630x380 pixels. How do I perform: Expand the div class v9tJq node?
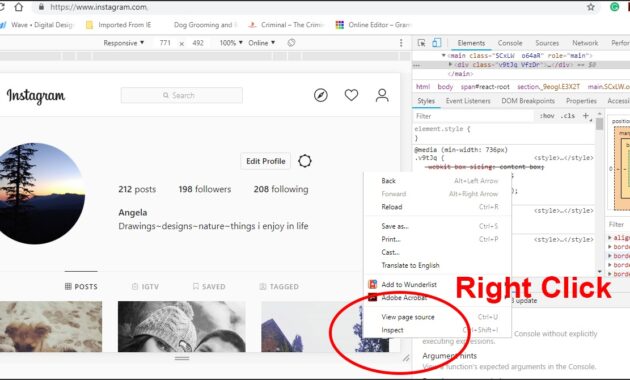(450, 64)
